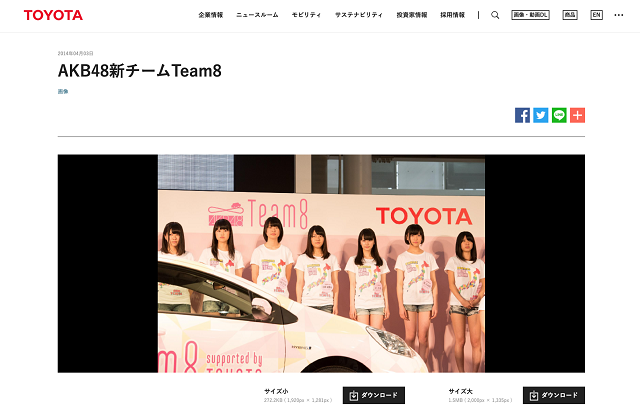Click the 画像 category link
Image resolution: width=640 pixels, height=416 pixels.
(63, 91)
